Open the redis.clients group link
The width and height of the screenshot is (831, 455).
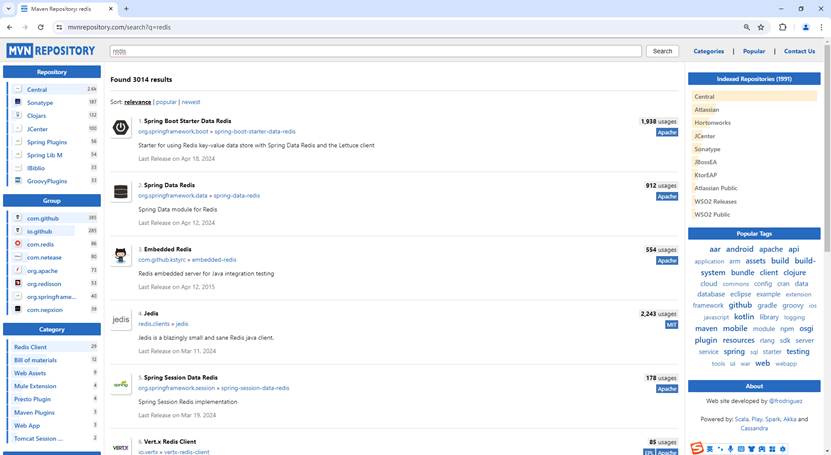[154, 324]
